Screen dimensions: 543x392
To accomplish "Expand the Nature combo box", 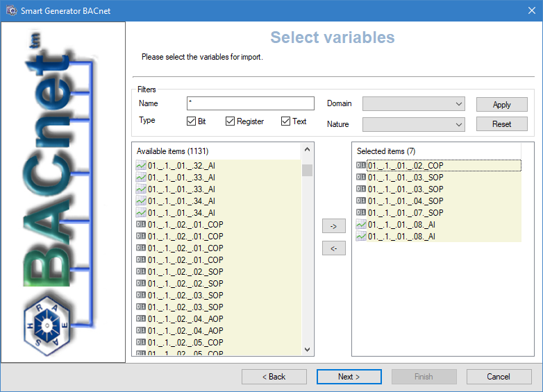I will click(x=413, y=124).
